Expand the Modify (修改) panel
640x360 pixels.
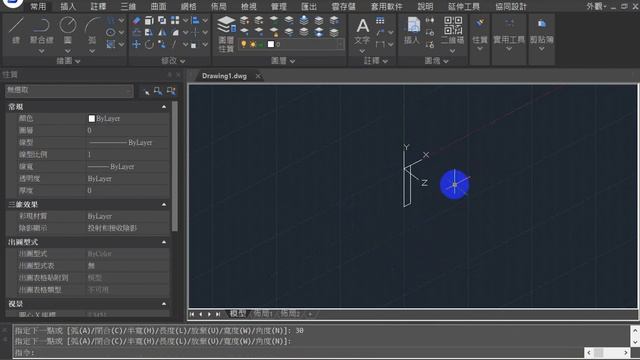coord(173,61)
